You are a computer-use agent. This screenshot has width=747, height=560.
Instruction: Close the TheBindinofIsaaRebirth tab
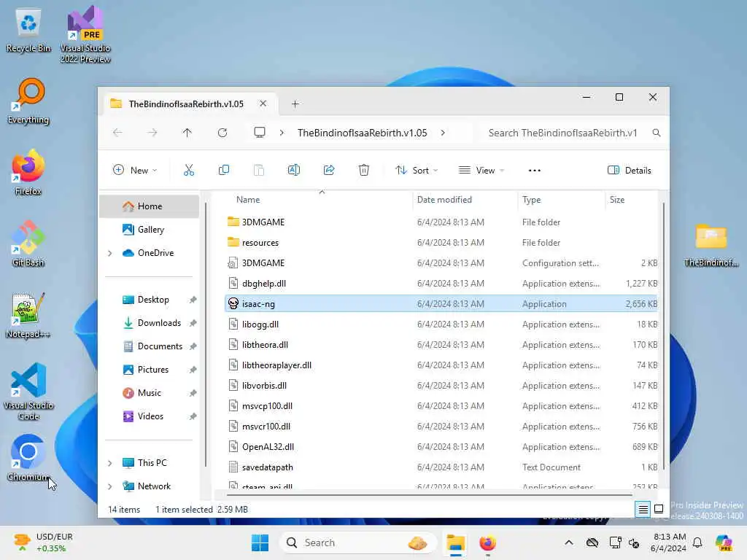coord(263,104)
